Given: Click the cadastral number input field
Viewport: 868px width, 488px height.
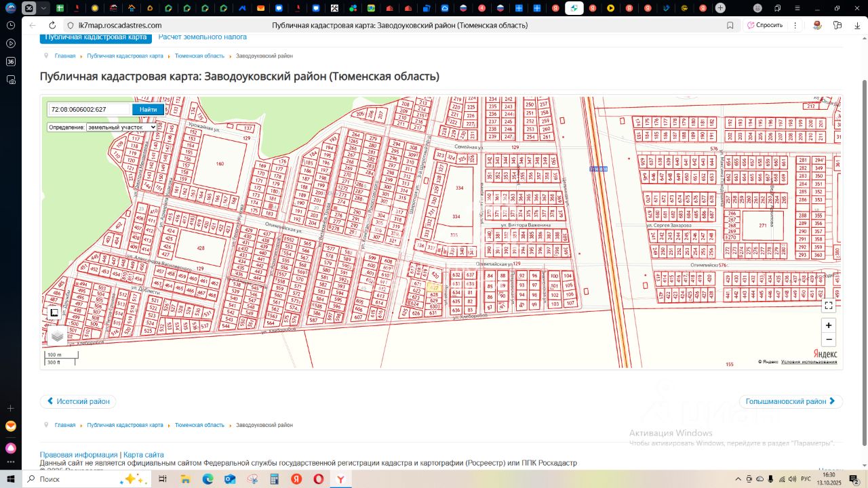Looking at the screenshot, I should pyautogui.click(x=90, y=109).
